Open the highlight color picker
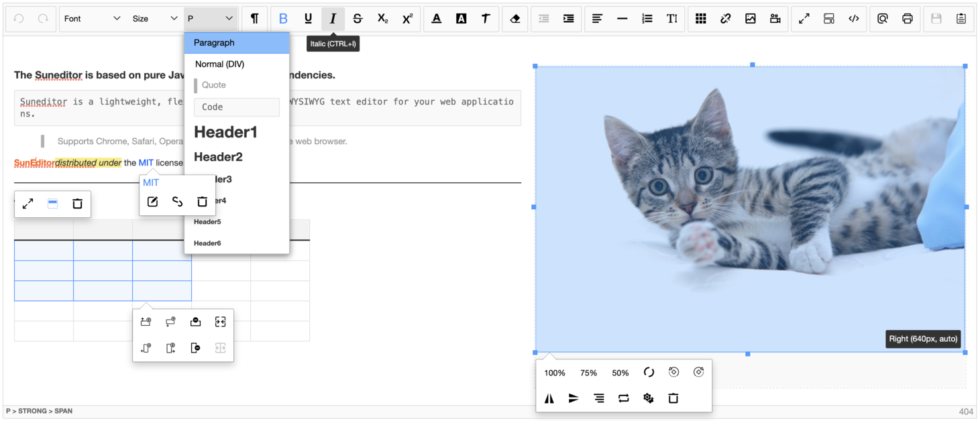 (461, 19)
